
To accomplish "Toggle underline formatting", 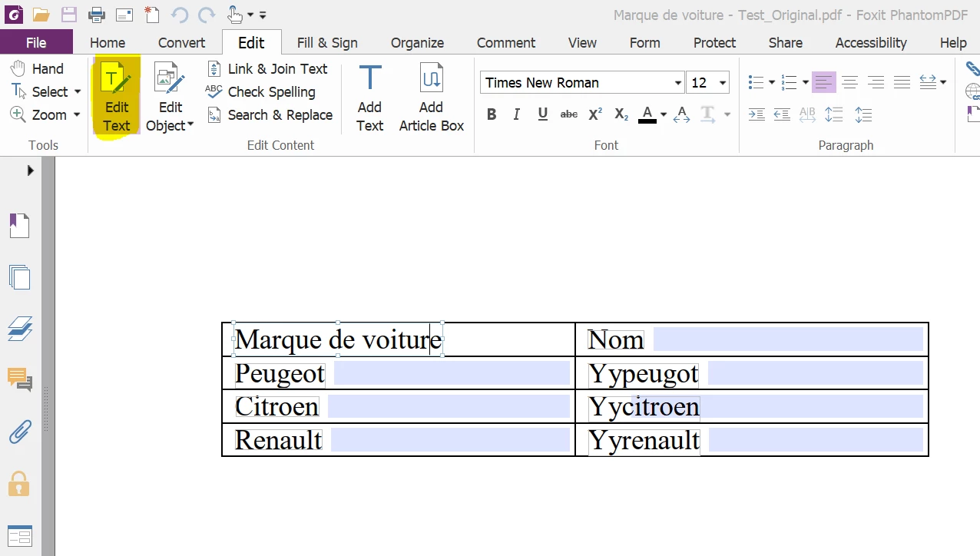I will click(x=543, y=114).
